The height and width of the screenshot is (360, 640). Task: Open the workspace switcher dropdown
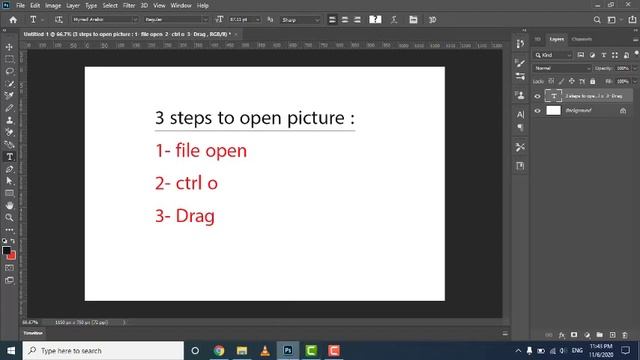(x=613, y=20)
